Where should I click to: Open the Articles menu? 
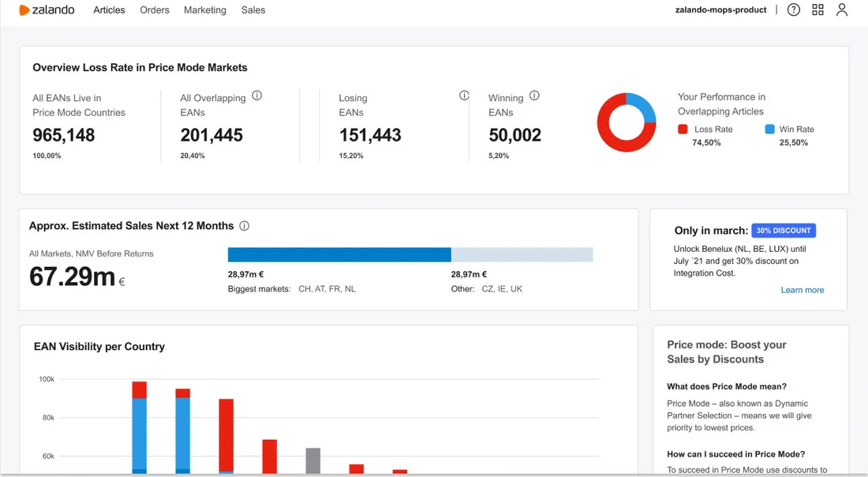pos(109,10)
